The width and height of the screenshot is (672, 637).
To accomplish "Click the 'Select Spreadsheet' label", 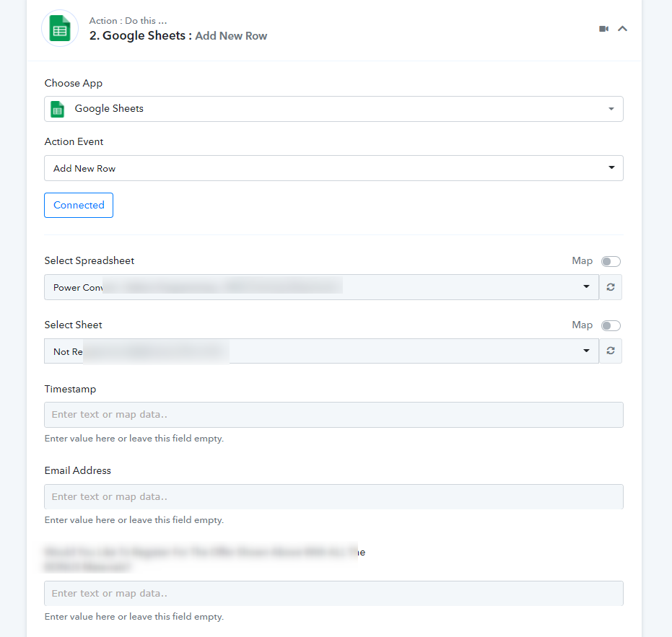I will (x=90, y=260).
